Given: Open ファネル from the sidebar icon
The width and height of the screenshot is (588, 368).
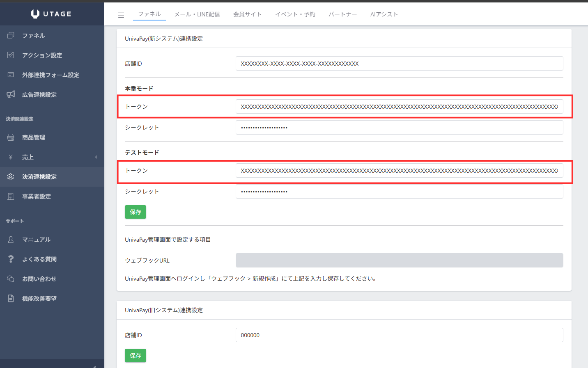Looking at the screenshot, I should (x=11, y=36).
